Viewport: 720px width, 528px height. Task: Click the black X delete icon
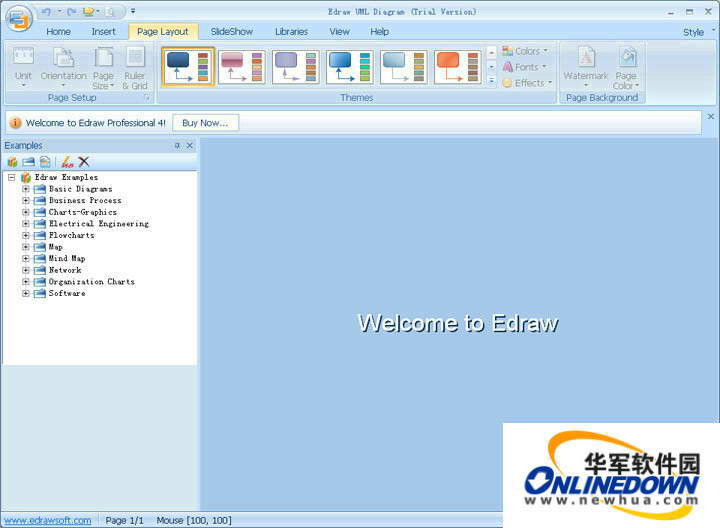click(84, 162)
